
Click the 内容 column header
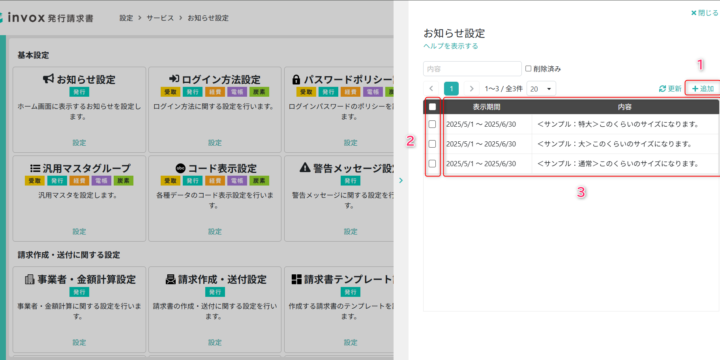click(x=624, y=107)
